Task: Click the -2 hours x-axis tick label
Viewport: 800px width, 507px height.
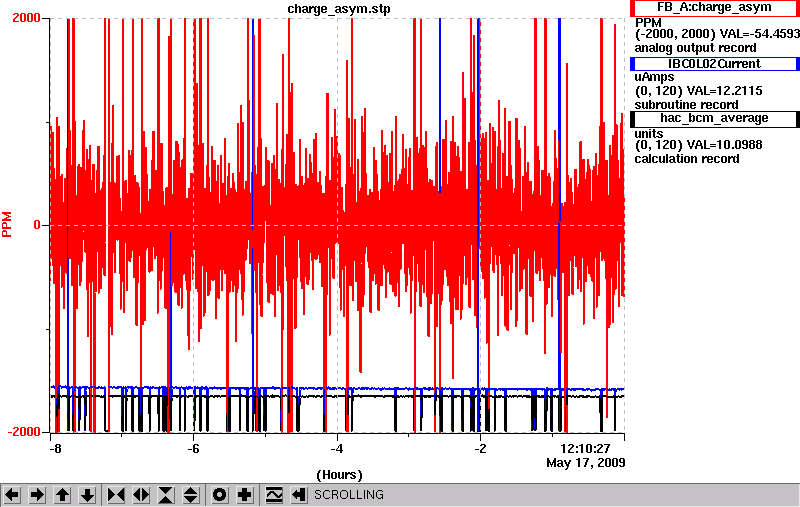Action: (x=480, y=449)
